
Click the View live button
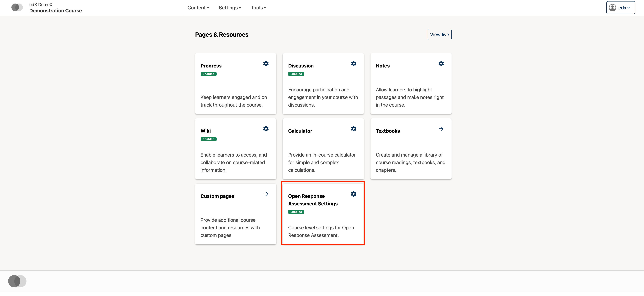coord(439,34)
